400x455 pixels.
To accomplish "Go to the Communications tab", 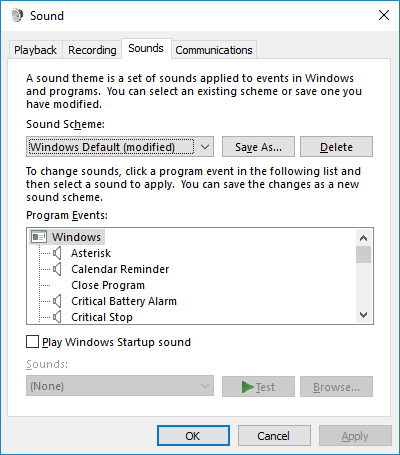I will 214,50.
